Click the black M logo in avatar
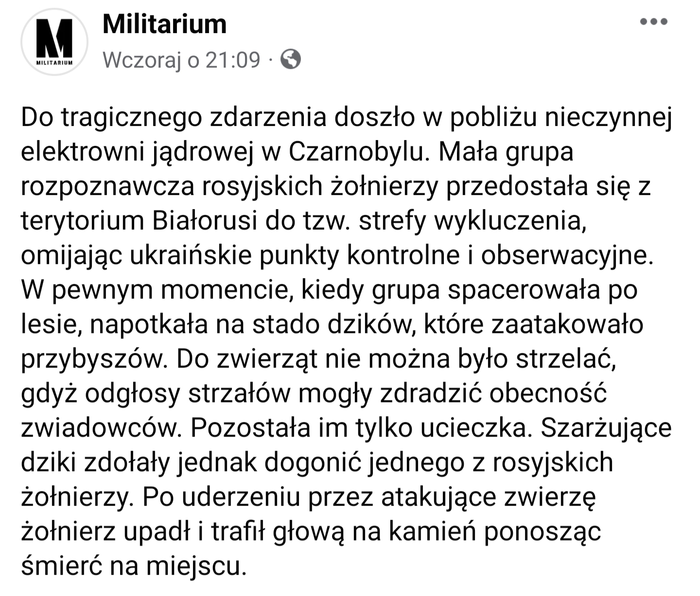This screenshot has height=596, width=700. 54,38
